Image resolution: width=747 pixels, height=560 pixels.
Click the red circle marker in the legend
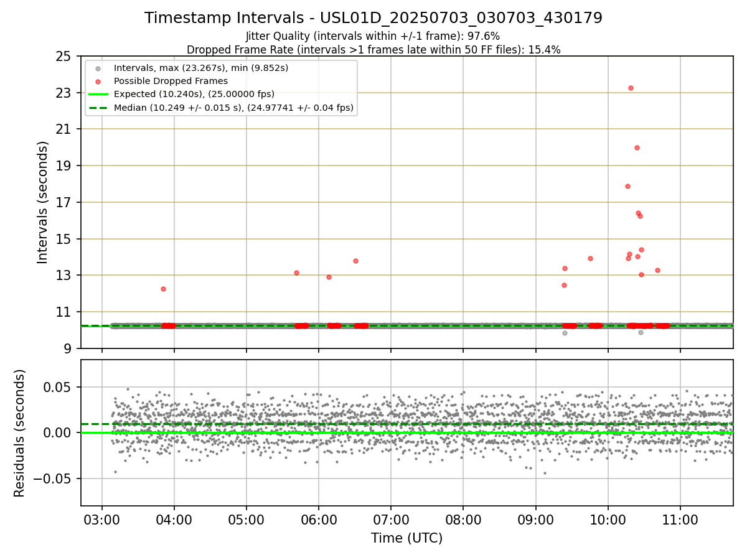pyautogui.click(x=98, y=81)
